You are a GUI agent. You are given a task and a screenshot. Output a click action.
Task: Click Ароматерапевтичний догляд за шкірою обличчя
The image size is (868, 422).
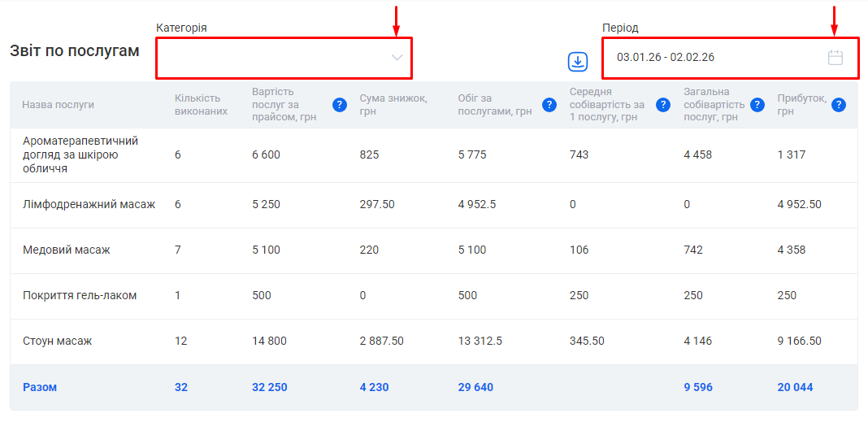(x=80, y=154)
